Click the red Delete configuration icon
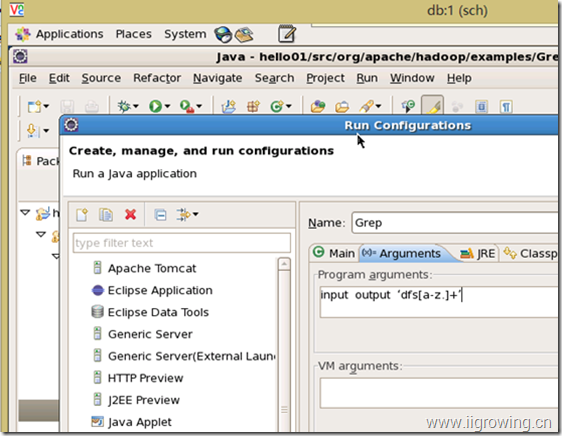562x436 pixels. pyautogui.click(x=130, y=215)
